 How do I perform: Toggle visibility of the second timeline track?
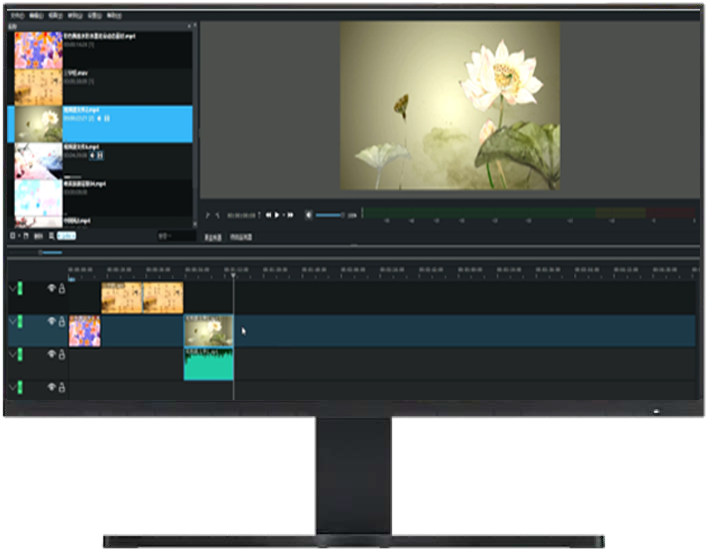pyautogui.click(x=51, y=321)
